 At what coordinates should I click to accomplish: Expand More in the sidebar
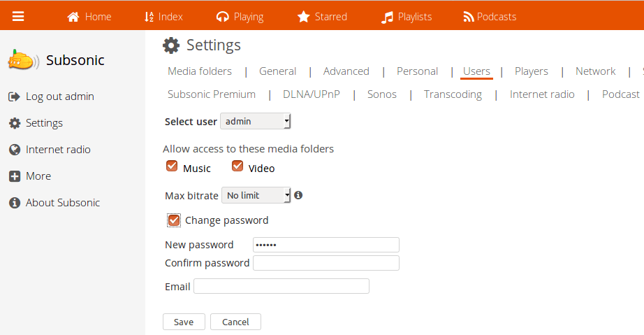pos(38,176)
